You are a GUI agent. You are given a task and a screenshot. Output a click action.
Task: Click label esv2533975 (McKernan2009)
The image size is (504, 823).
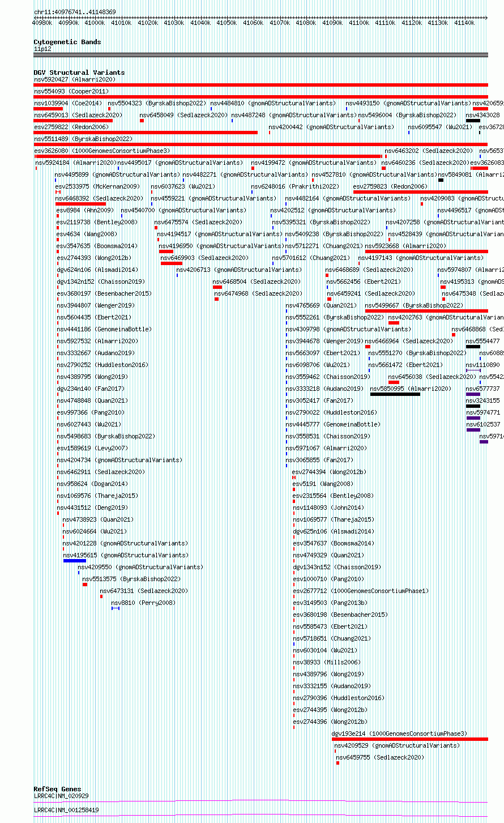coord(97,186)
